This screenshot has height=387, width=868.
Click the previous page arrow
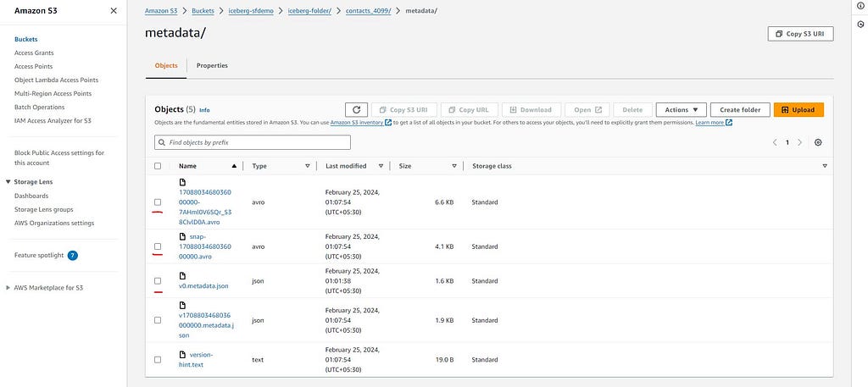pyautogui.click(x=775, y=142)
